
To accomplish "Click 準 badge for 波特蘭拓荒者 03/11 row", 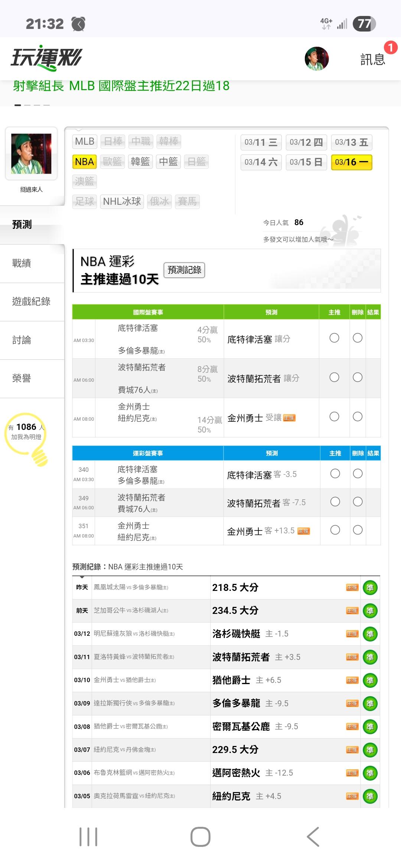I will tap(370, 657).
